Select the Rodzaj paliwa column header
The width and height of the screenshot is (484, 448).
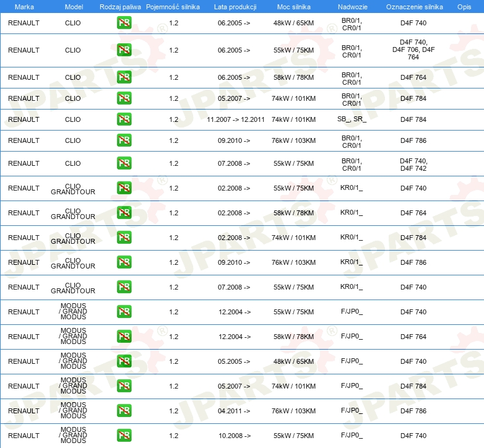(120, 7)
